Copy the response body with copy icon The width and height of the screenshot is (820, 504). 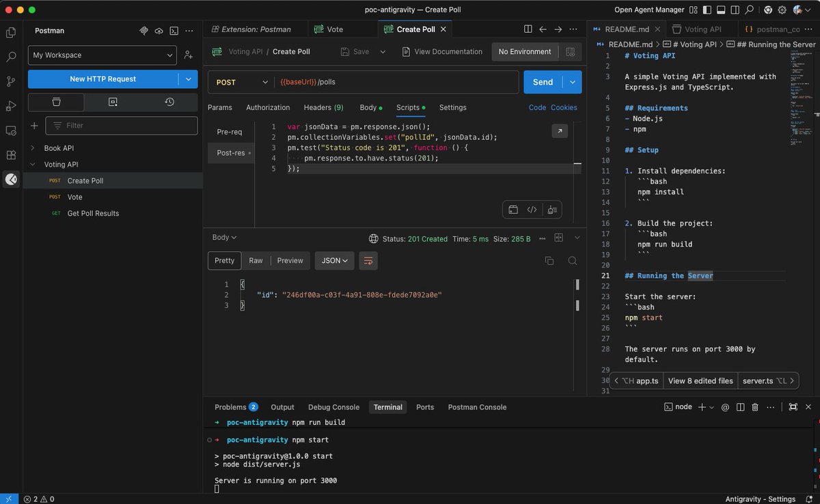549,261
